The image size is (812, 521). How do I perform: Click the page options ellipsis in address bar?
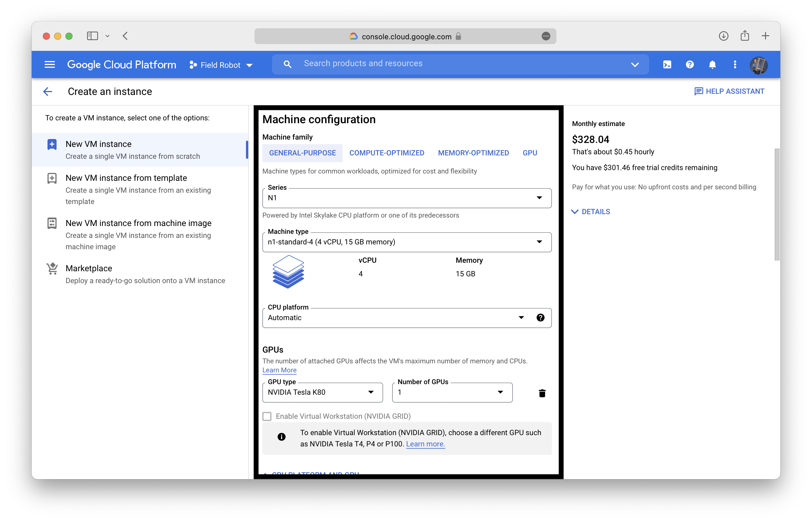[x=546, y=36]
